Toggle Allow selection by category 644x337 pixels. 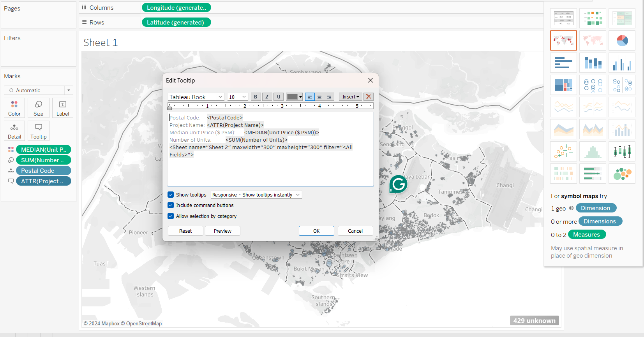pos(171,216)
